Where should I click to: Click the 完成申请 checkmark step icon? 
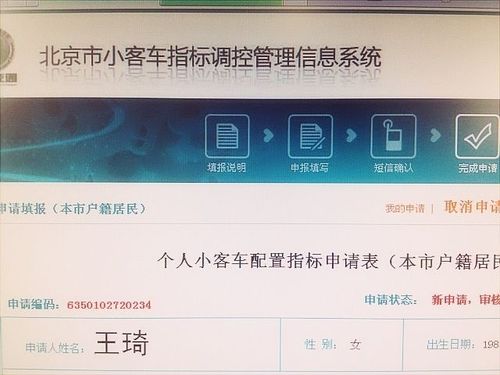click(477, 136)
